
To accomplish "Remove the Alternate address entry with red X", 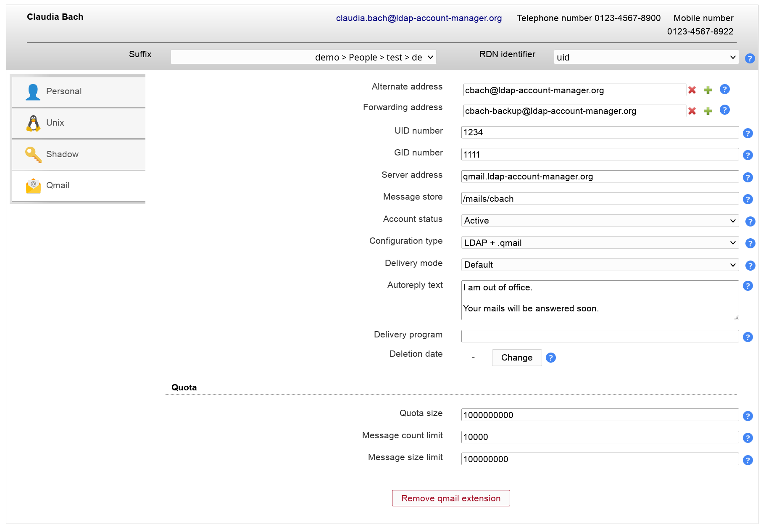I will coord(692,90).
